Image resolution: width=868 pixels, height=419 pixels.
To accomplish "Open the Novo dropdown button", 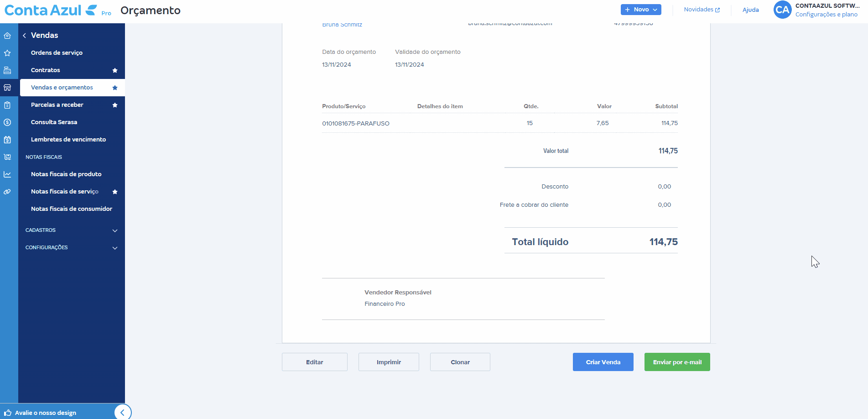I will click(640, 10).
